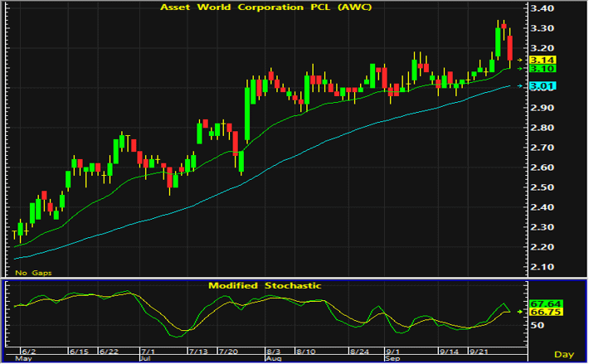Click the Modified Stochastic panel title

pyautogui.click(x=265, y=285)
